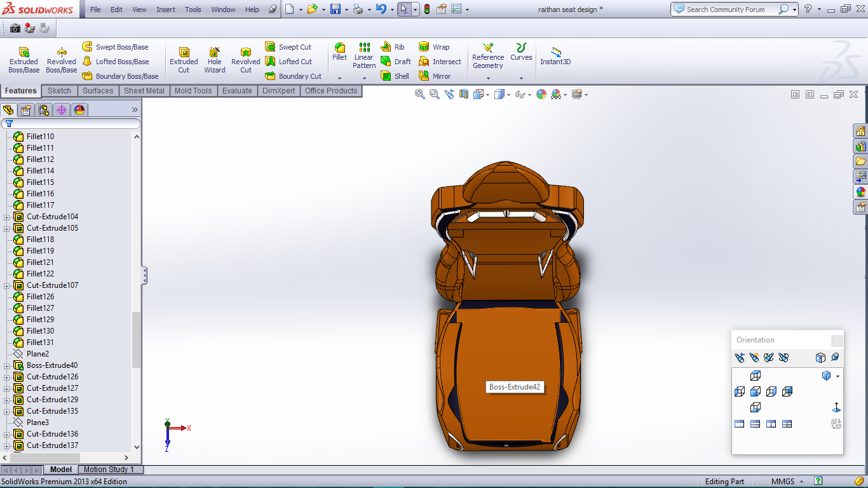Click the Swept Boss/Base button

tap(115, 47)
